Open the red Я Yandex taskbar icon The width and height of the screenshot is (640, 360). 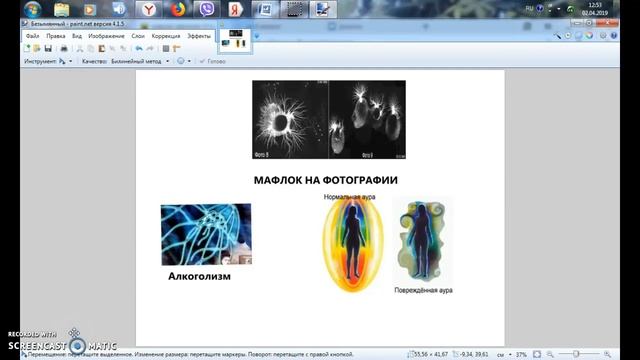(x=236, y=9)
